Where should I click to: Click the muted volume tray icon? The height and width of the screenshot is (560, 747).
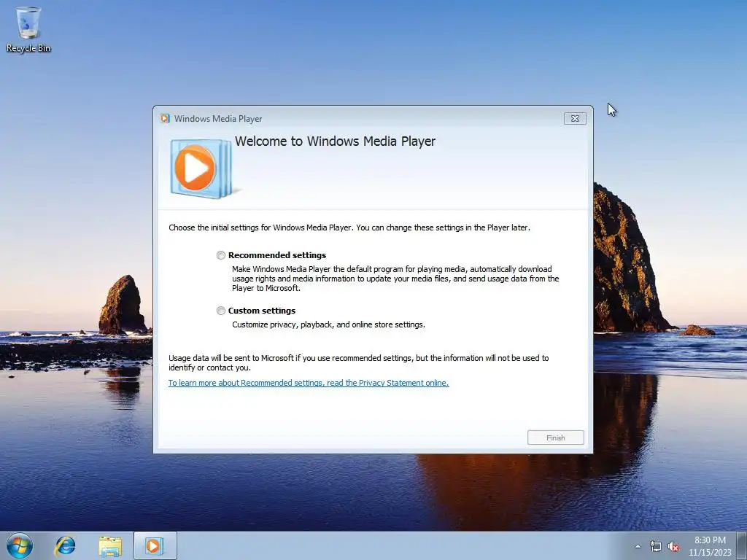[x=673, y=546]
